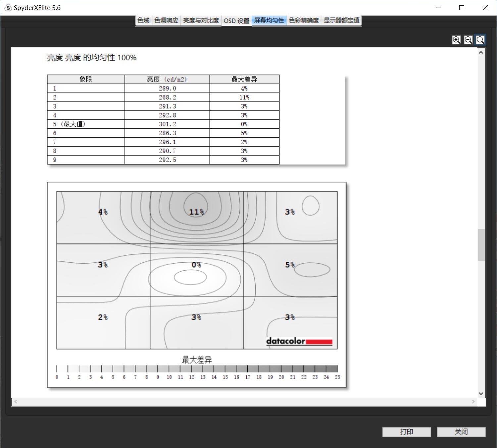The image size is (497, 448).
Task: Switch to the 色域 tab
Action: coord(143,21)
